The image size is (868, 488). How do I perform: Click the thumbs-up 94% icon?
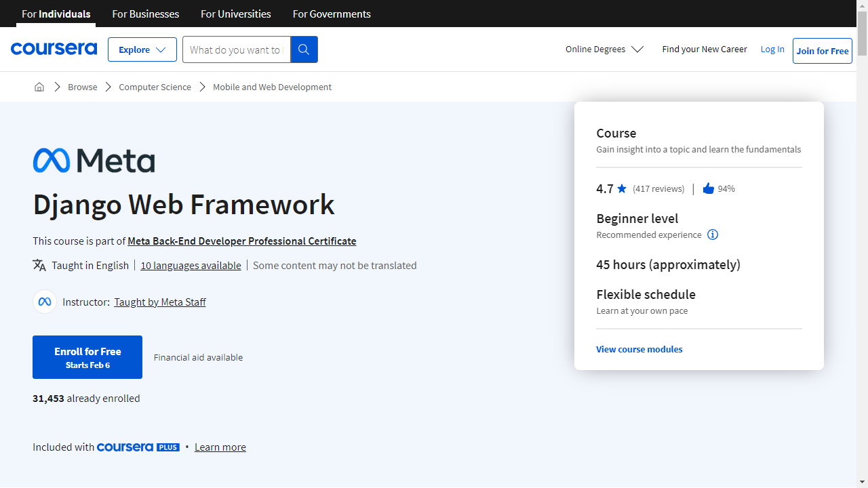coord(709,188)
